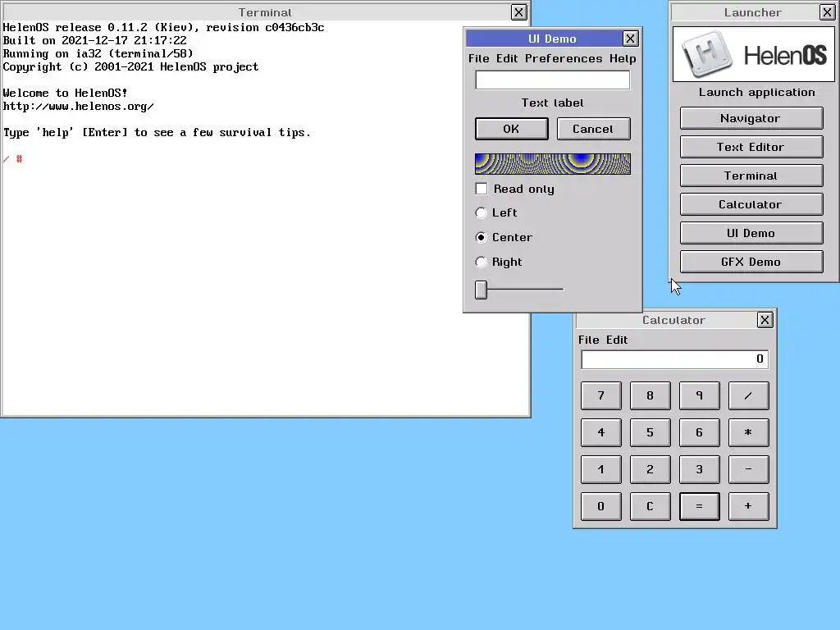Click the 'Text label' text in UI Demo
This screenshot has width=840, height=630.
tap(552, 103)
